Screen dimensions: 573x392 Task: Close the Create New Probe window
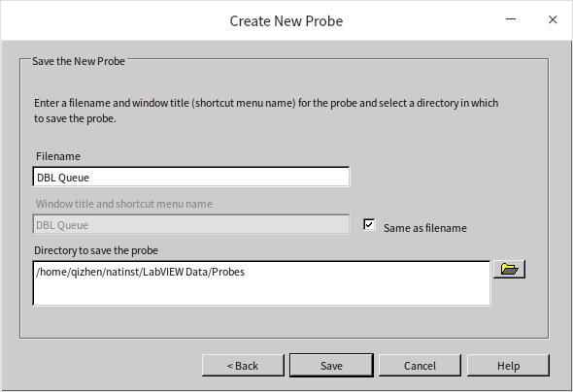[x=553, y=19]
